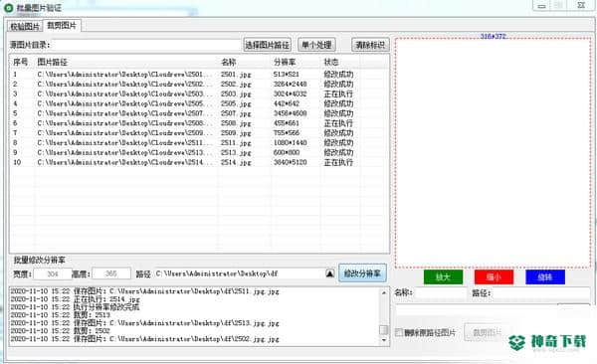Click the 名称 field below the preview
This screenshot has width=597, height=364.
tap(441, 292)
